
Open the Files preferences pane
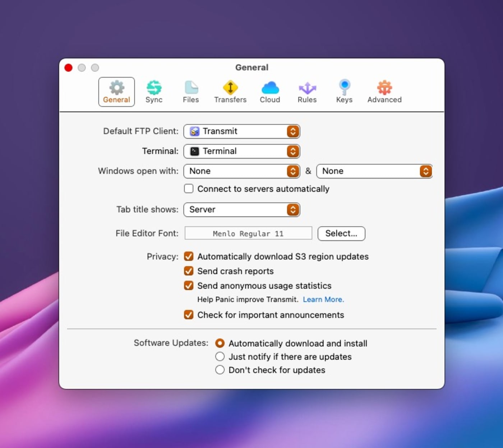pyautogui.click(x=191, y=92)
